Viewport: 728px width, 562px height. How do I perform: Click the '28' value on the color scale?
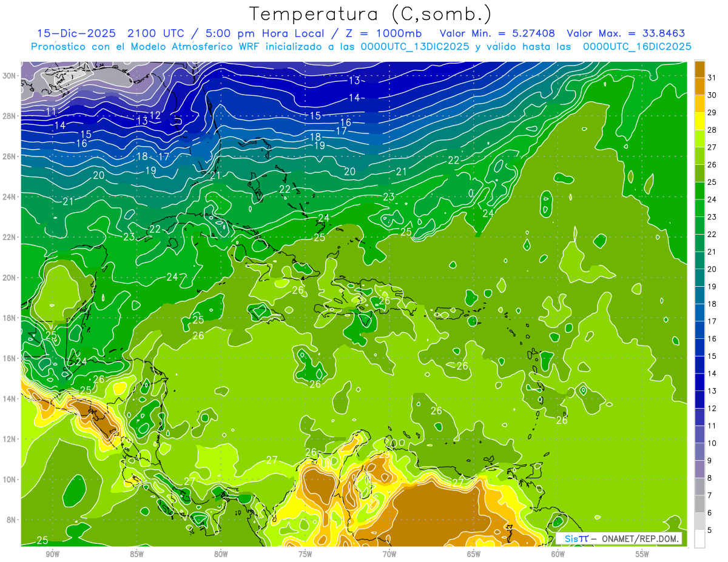point(712,130)
